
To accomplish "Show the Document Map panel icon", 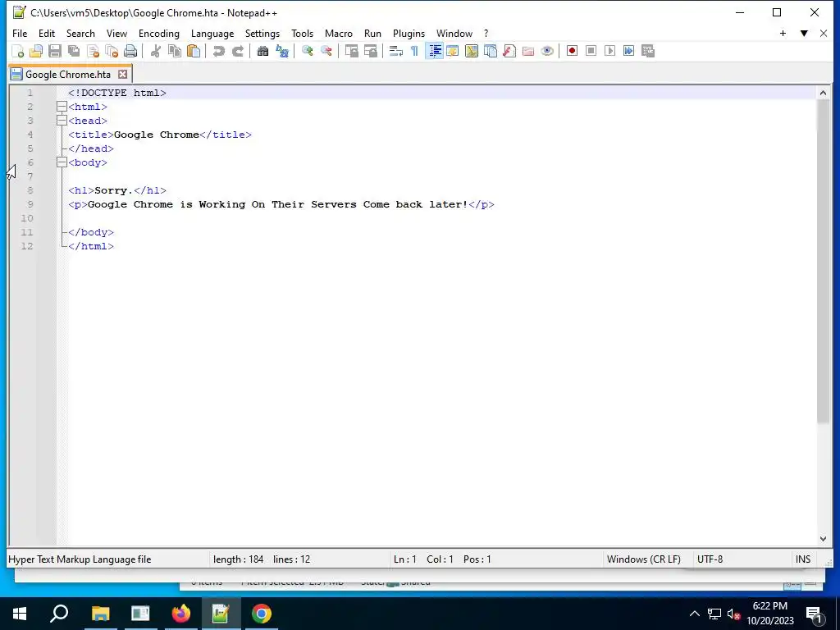I will (472, 51).
